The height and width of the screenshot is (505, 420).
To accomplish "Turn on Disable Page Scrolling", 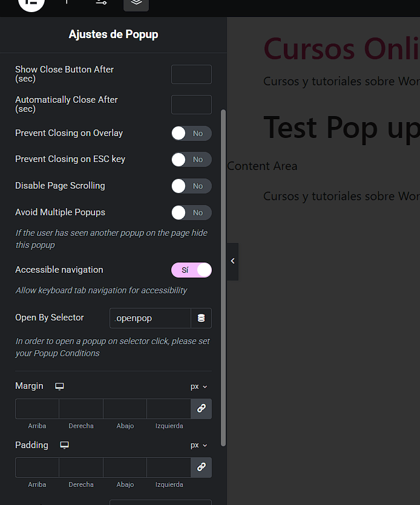I will (x=191, y=186).
